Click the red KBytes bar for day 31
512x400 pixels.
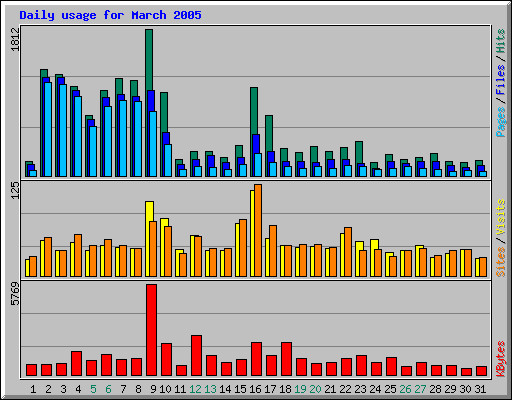[482, 371]
